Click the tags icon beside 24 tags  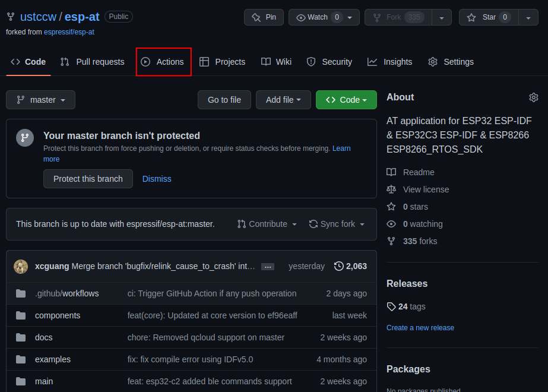coord(391,306)
